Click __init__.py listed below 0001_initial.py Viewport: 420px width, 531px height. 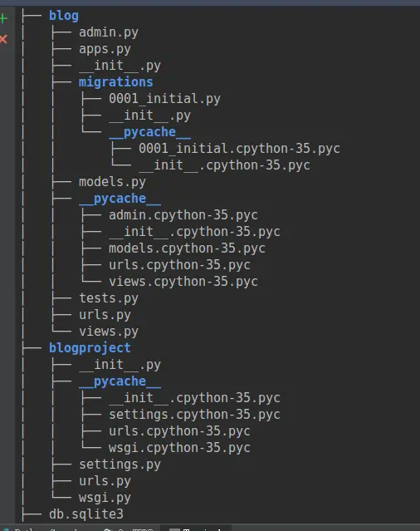(149, 116)
